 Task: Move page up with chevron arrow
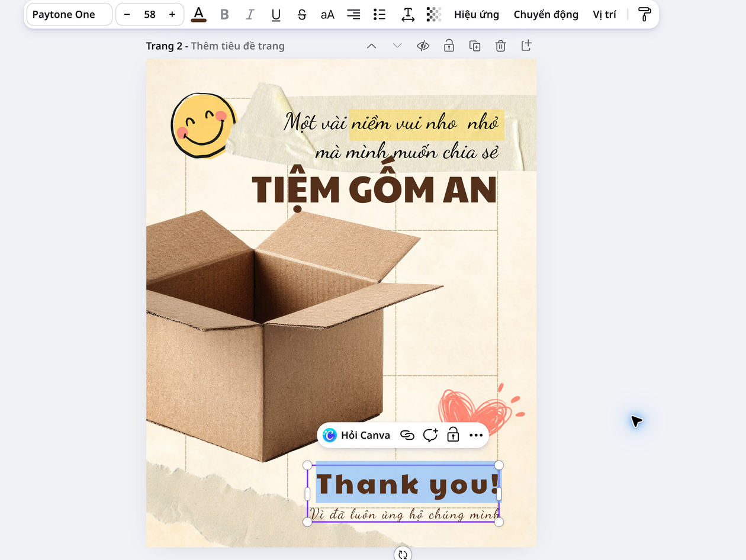point(371,46)
